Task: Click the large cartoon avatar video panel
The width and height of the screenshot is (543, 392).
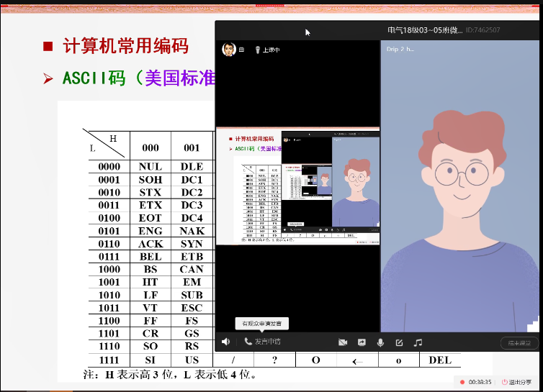Action: 459,187
